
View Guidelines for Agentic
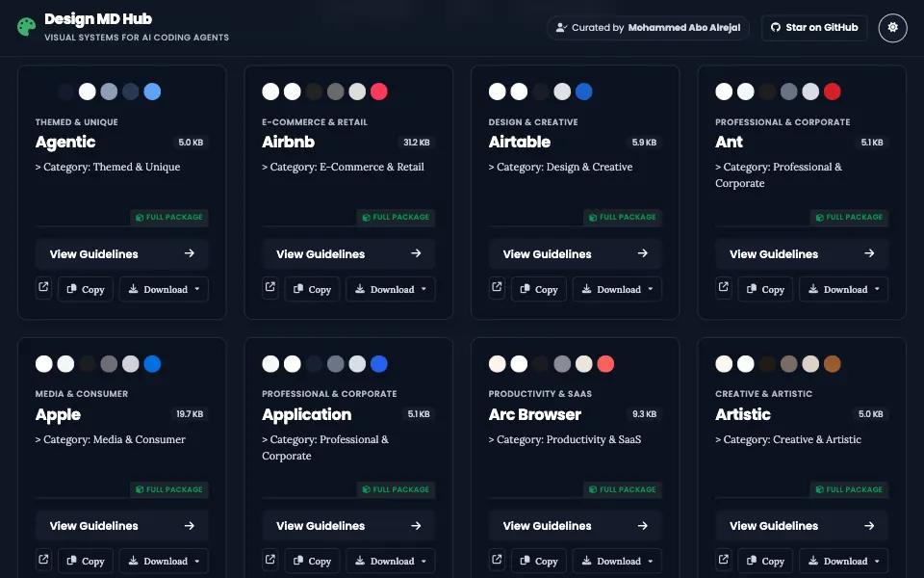(122, 253)
